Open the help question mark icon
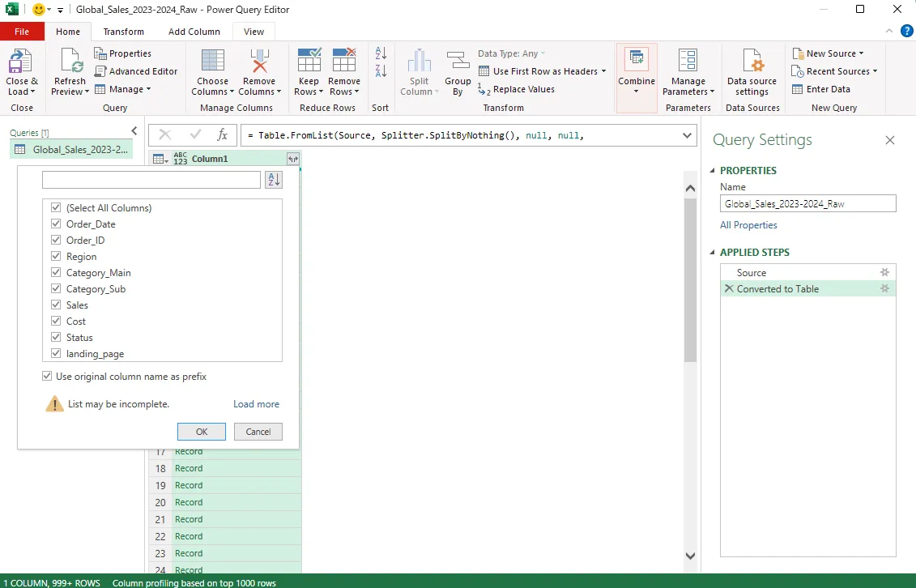Viewport: 916px width, 588px height. click(906, 31)
